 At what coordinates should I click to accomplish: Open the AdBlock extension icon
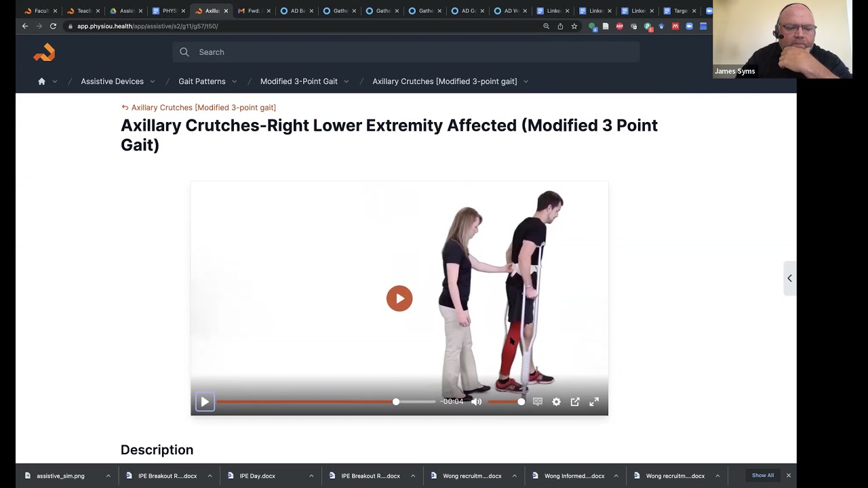tap(620, 26)
